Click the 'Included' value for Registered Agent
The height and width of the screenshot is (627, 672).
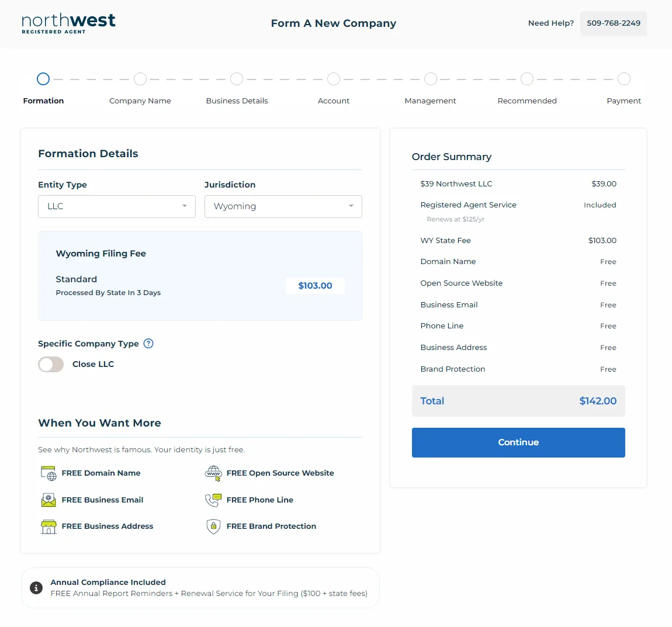tap(600, 205)
